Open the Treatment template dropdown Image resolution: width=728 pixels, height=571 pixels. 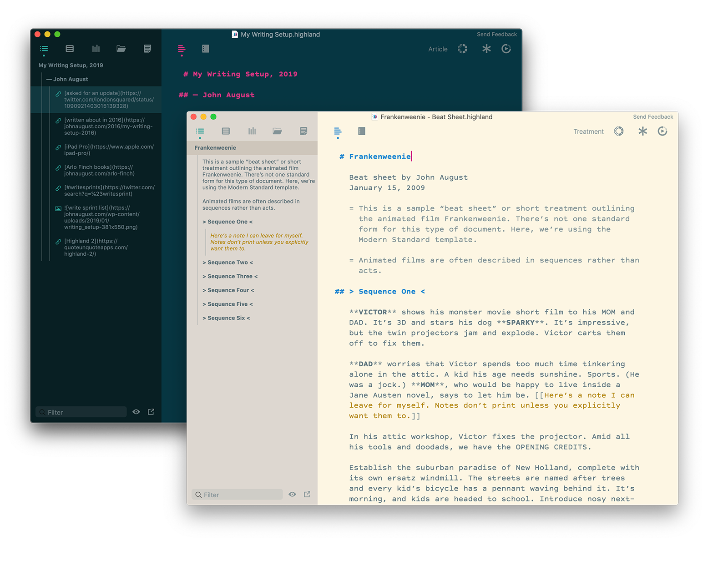click(x=588, y=132)
